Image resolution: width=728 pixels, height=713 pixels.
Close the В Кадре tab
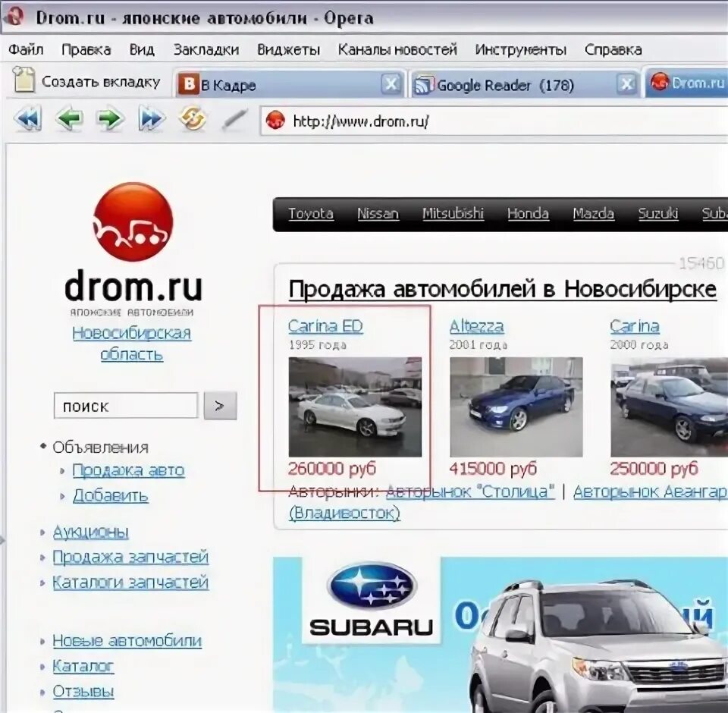(391, 84)
